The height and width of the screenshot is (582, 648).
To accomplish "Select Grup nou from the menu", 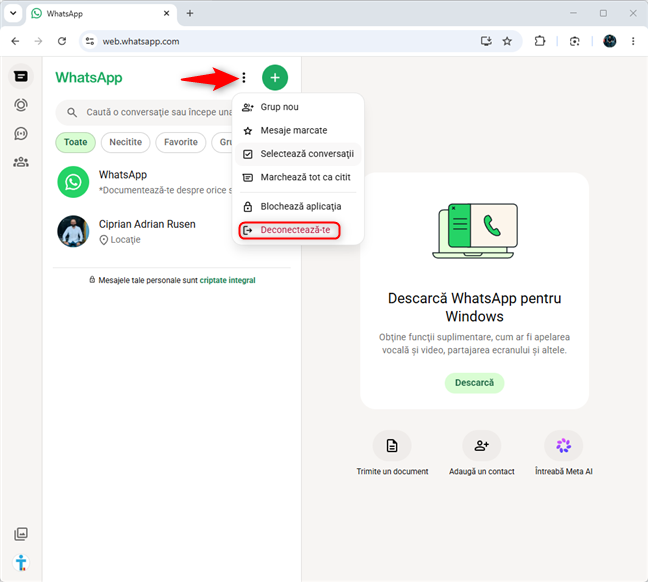I will [298, 107].
